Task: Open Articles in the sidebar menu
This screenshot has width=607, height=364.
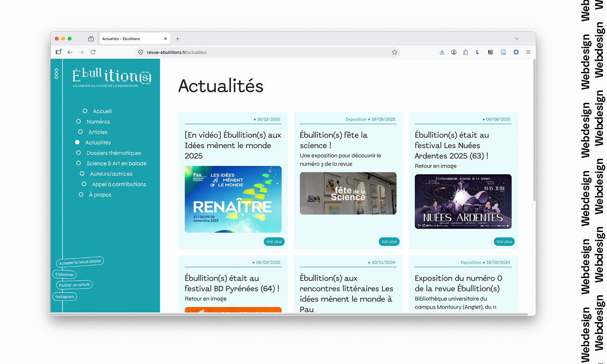Action: click(x=98, y=132)
